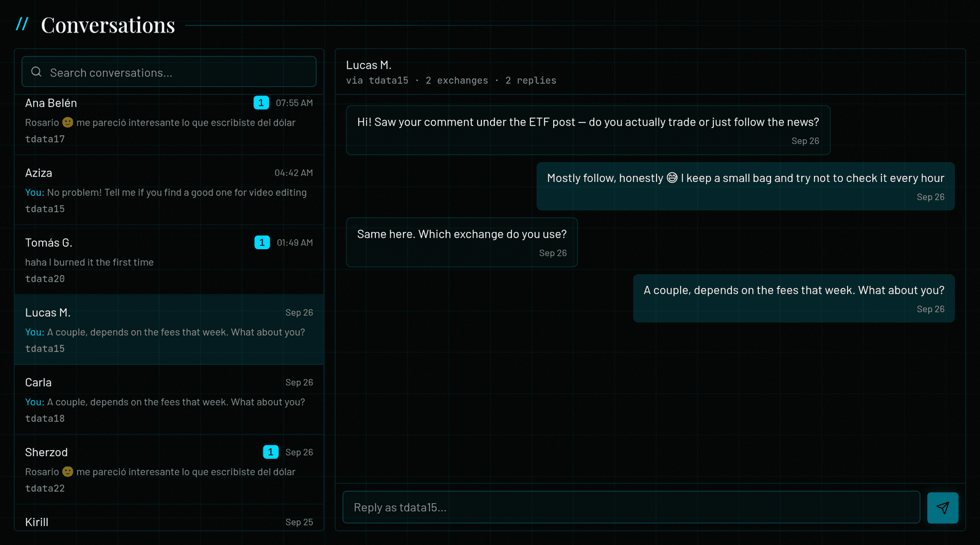This screenshot has height=545, width=980.
Task: Click 'haha I burned it the first time' preview
Action: click(x=89, y=262)
